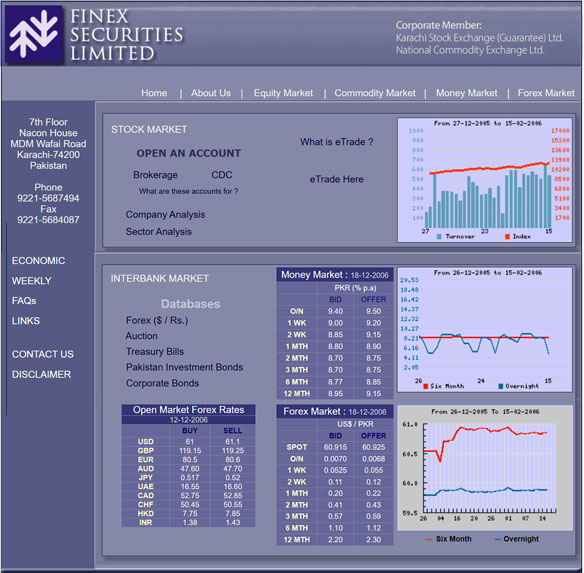Click the INR row label
Image resolution: width=584 pixels, height=573 pixels.
145,523
